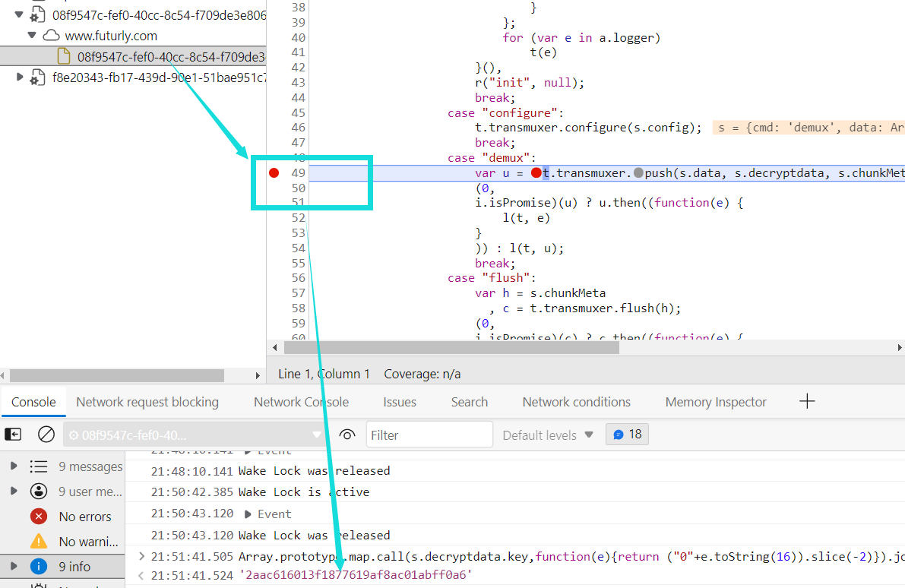This screenshot has height=588, width=905.
Task: Click the gear-file icon of 08f9547c worker
Action: pyautogui.click(x=37, y=14)
